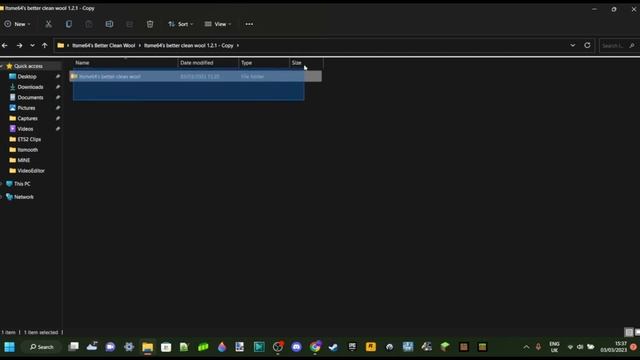The image size is (640, 360).
Task: Open Task View from taskbar
Action: (x=73, y=347)
